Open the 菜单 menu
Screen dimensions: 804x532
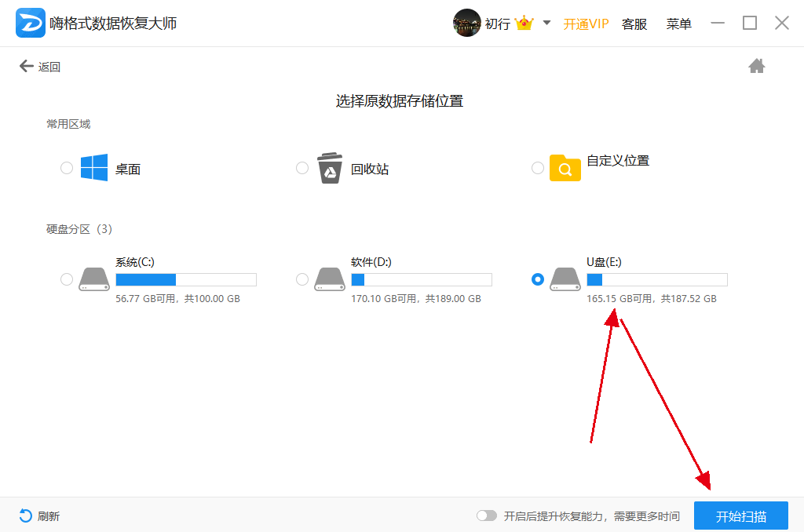(679, 24)
